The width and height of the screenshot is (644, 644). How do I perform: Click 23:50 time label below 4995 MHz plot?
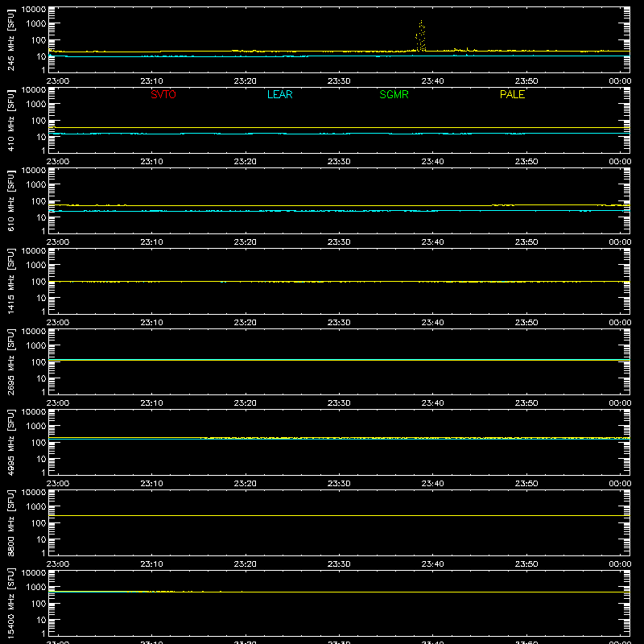click(x=526, y=484)
